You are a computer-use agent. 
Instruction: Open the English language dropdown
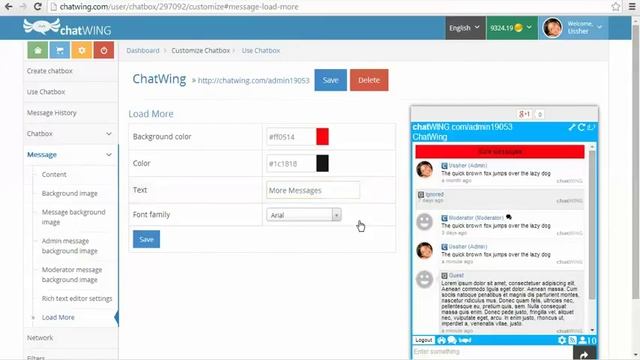pyautogui.click(x=465, y=28)
